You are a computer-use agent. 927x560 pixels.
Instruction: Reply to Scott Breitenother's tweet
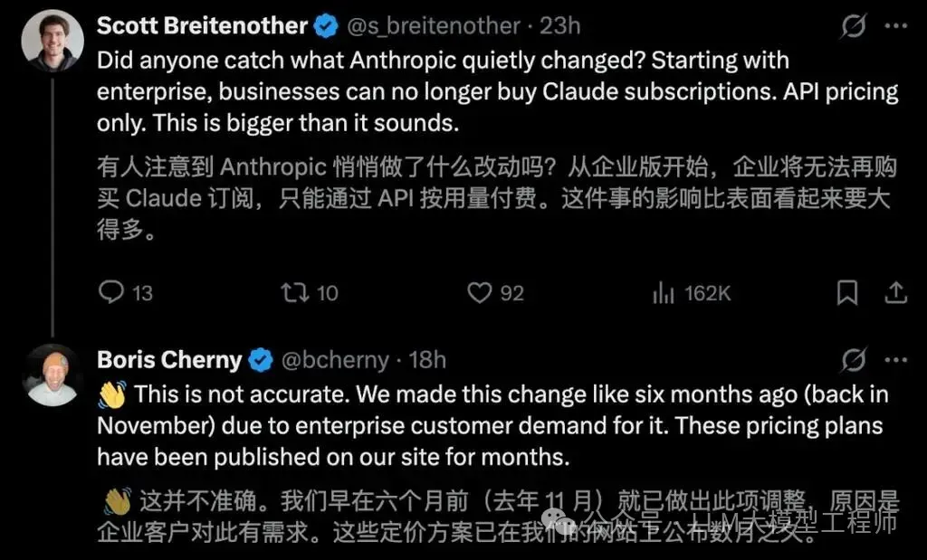109,291
